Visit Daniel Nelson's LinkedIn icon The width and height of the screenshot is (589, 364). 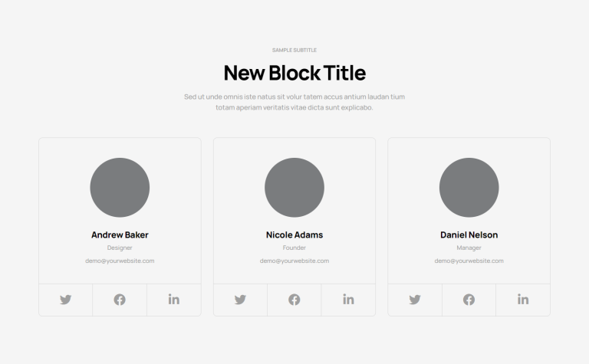[x=523, y=299]
